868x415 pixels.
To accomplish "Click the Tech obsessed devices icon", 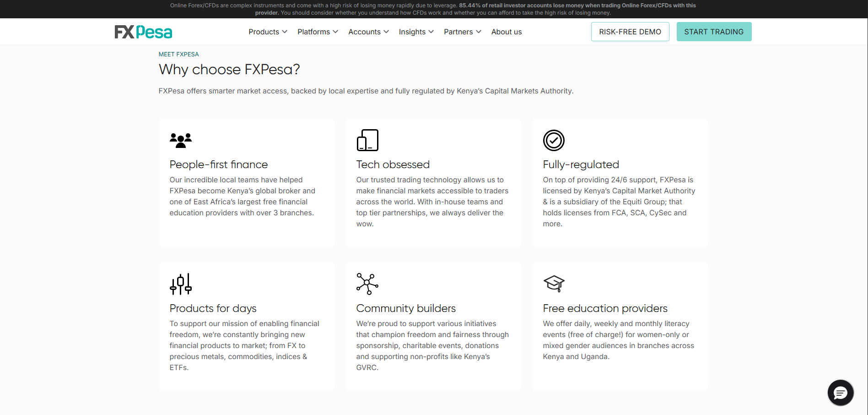I will (367, 140).
